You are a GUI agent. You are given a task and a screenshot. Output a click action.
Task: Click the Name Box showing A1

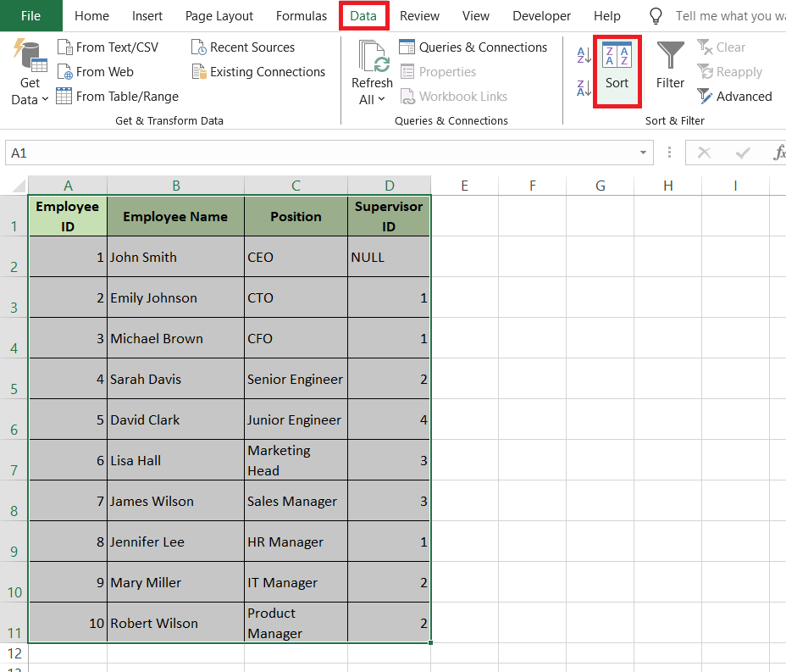[321, 153]
